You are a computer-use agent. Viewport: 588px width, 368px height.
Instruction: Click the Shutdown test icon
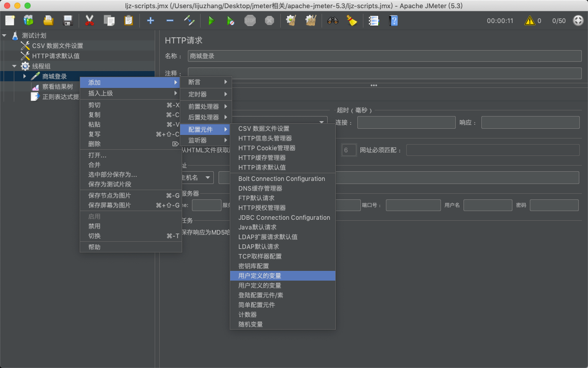tap(269, 20)
